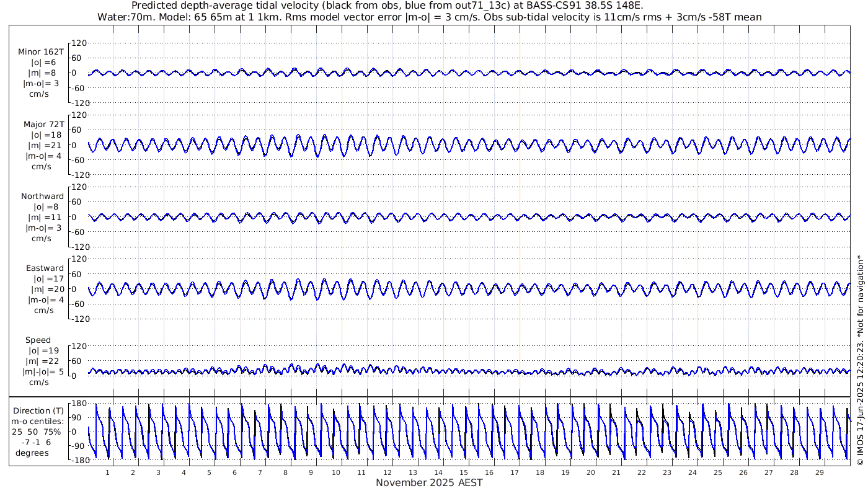Click the '|m-o|= 4' value in Major panel
Viewport: 868px width, 496px height.
[43, 156]
